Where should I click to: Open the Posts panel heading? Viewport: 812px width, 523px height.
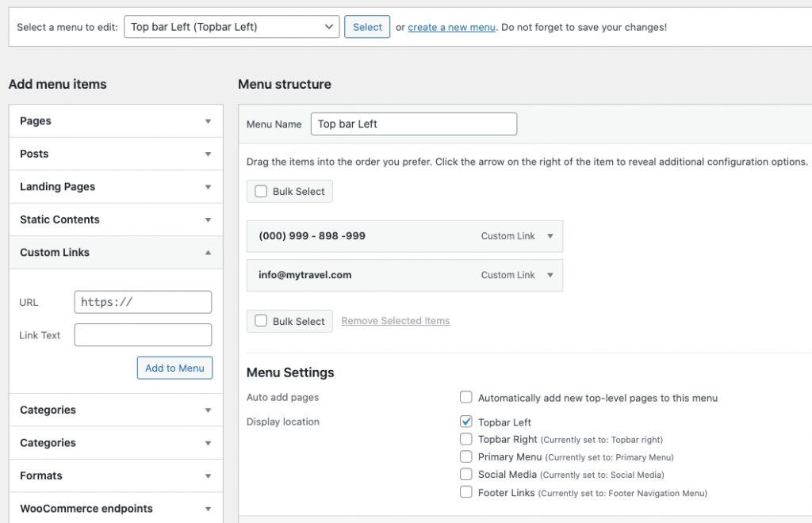116,155
